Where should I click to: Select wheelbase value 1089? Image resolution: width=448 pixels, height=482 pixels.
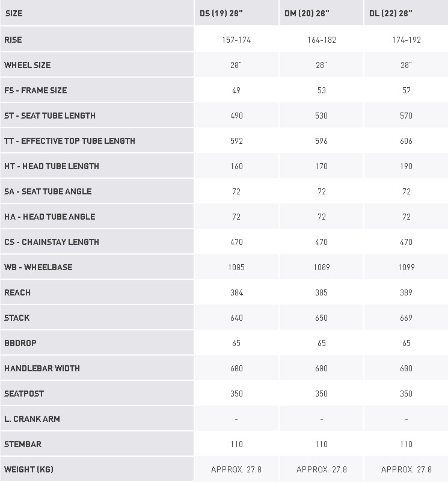321,267
